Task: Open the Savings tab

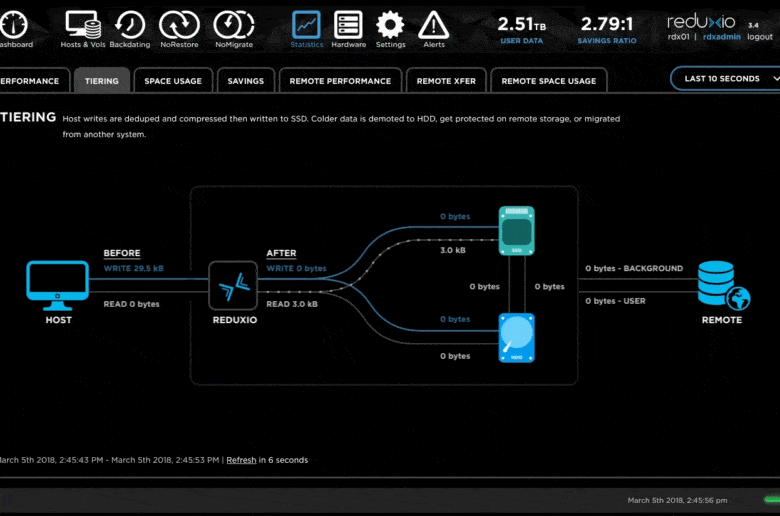Action: (x=246, y=81)
